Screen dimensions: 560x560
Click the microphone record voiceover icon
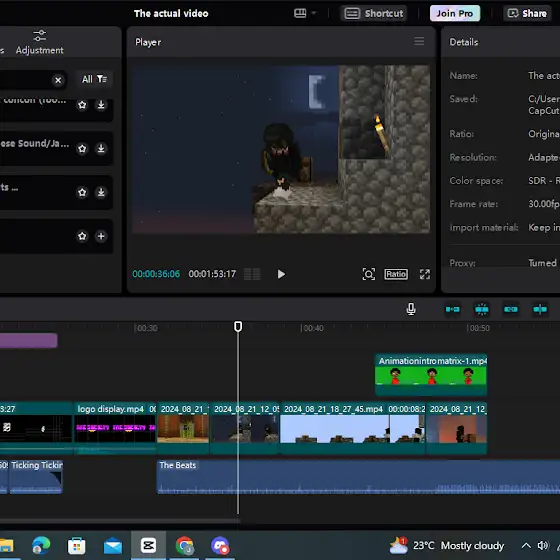(x=411, y=309)
